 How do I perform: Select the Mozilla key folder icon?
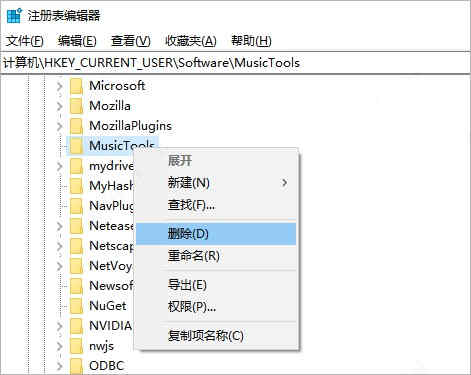(76, 106)
